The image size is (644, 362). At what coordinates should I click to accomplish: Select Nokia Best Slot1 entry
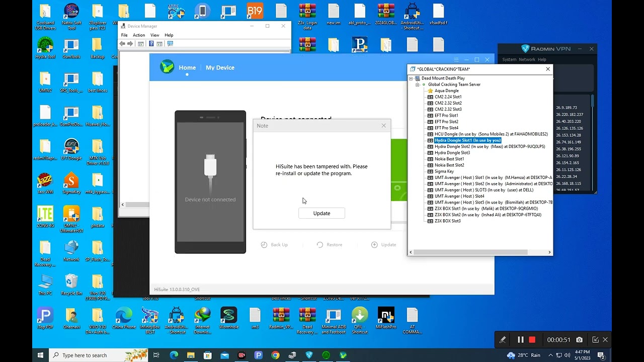tap(449, 159)
